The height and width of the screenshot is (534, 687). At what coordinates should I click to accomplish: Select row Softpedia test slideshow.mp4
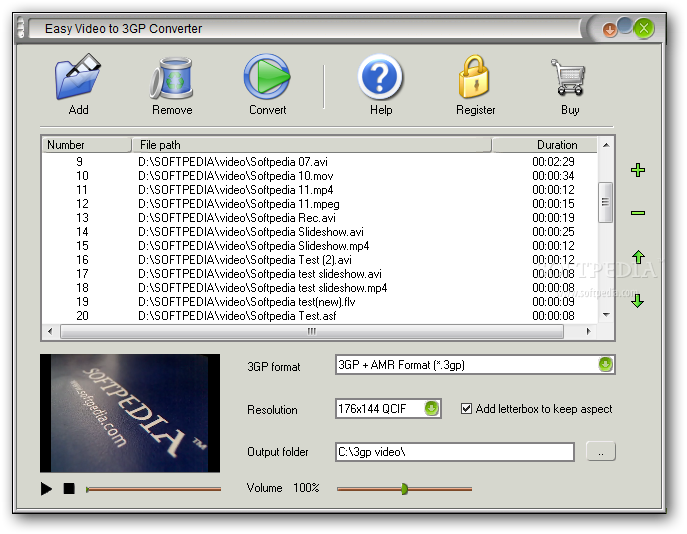[320, 288]
